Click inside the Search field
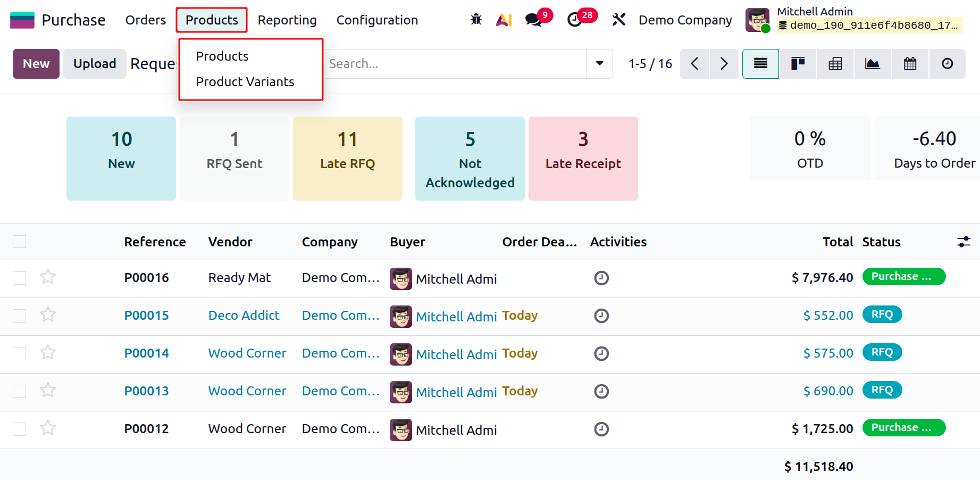980x480 pixels. [457, 63]
